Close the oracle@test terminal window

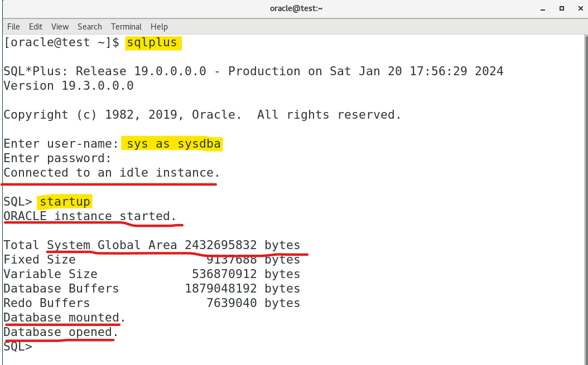(581, 8)
